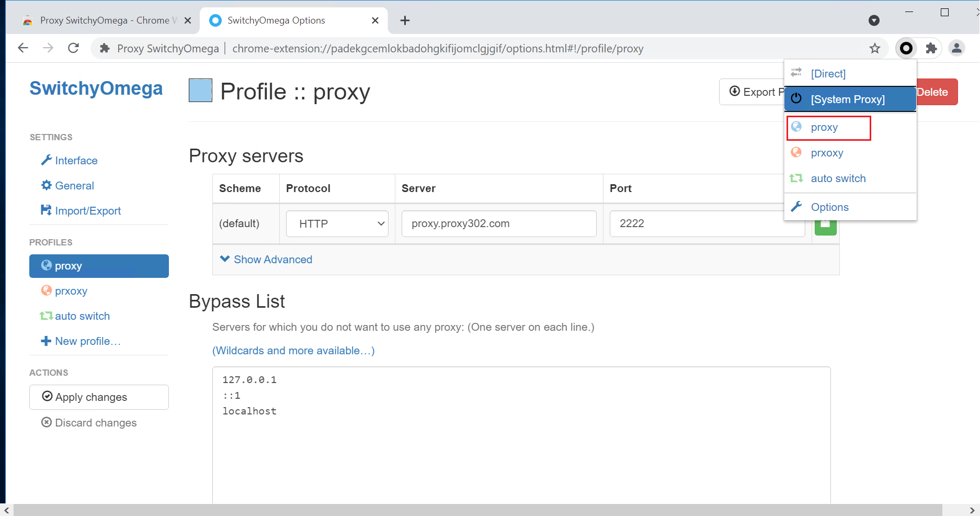Viewport: 980px width, 516px height.
Task: Click the cycle icon next to auto switch
Action: pyautogui.click(x=46, y=316)
